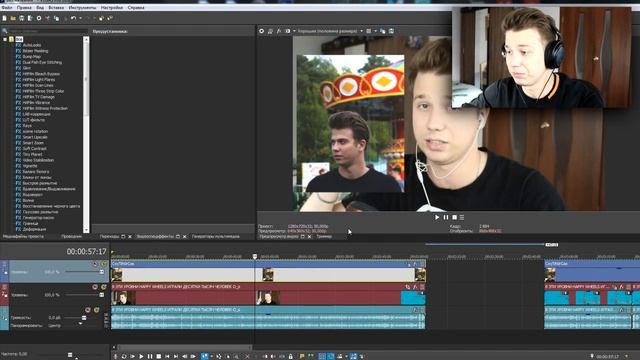640x360 pixels.
Task: Close the Видеоспецэффекты tab
Action: (184, 236)
